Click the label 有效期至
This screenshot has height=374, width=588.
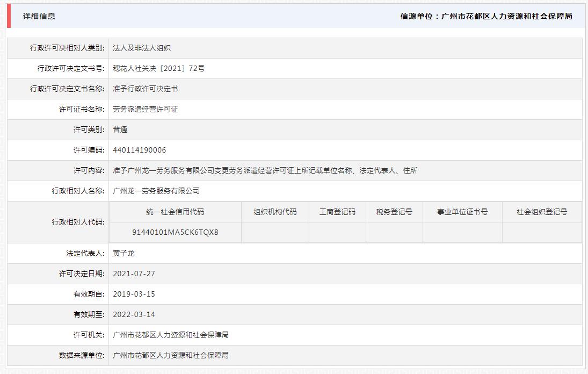coord(89,314)
